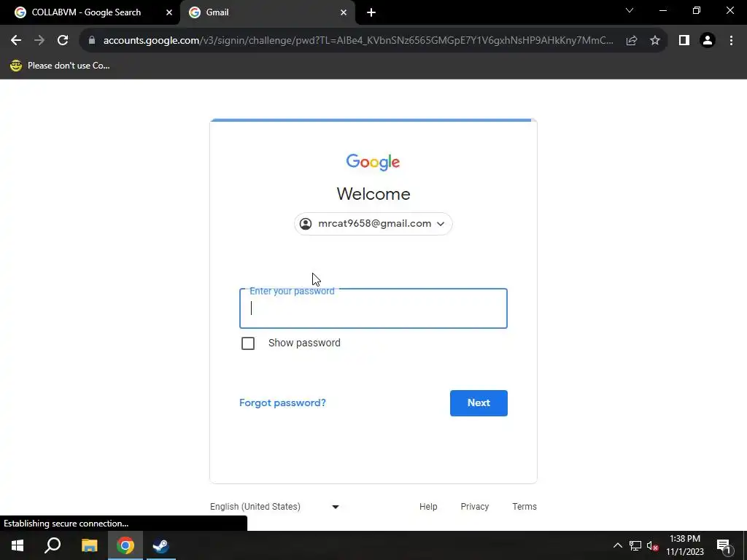Screen dimensions: 747x560
Task: Open the tab search chevron
Action: point(630,10)
